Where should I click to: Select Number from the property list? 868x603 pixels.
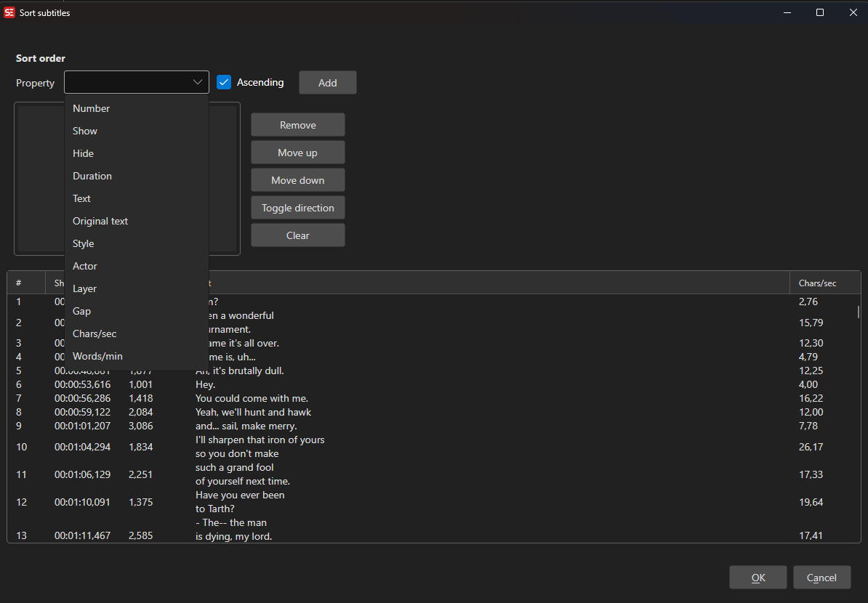coord(92,108)
